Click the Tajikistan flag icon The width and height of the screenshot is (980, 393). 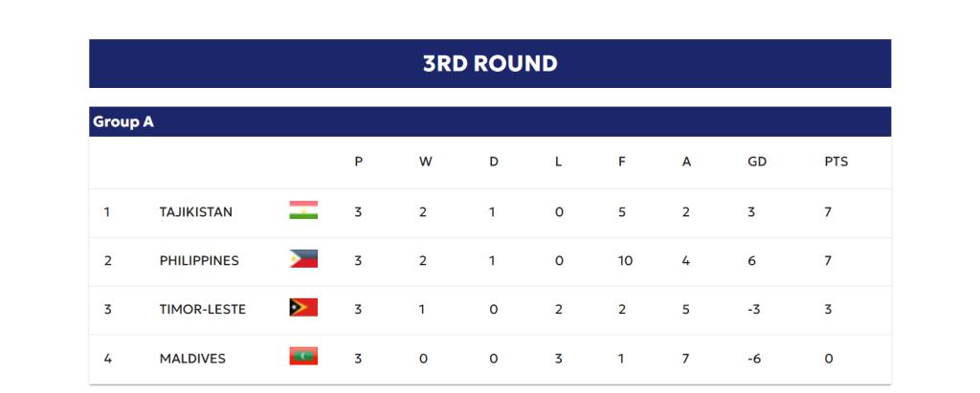point(303,211)
